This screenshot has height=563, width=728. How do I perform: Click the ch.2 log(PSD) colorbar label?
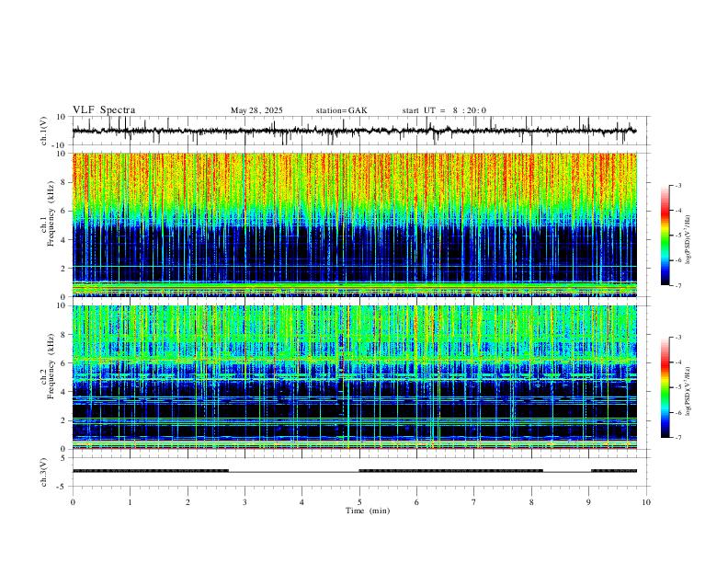tap(688, 392)
